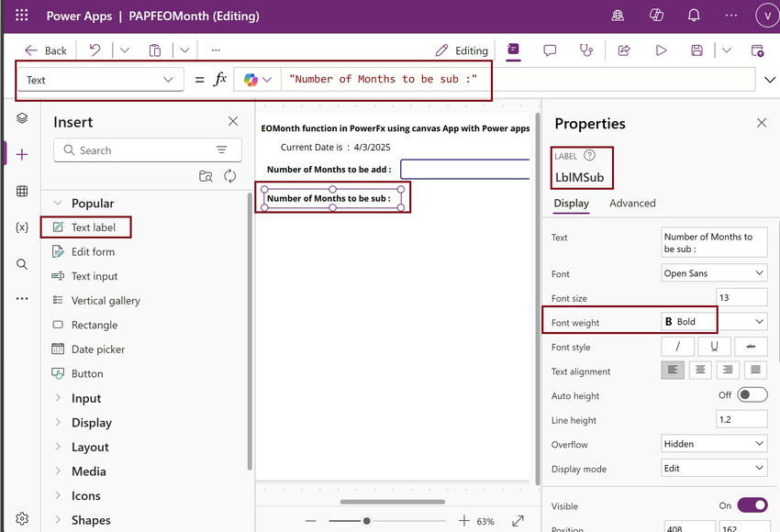Click the environment icon in header
The image size is (780, 532).
618,16
